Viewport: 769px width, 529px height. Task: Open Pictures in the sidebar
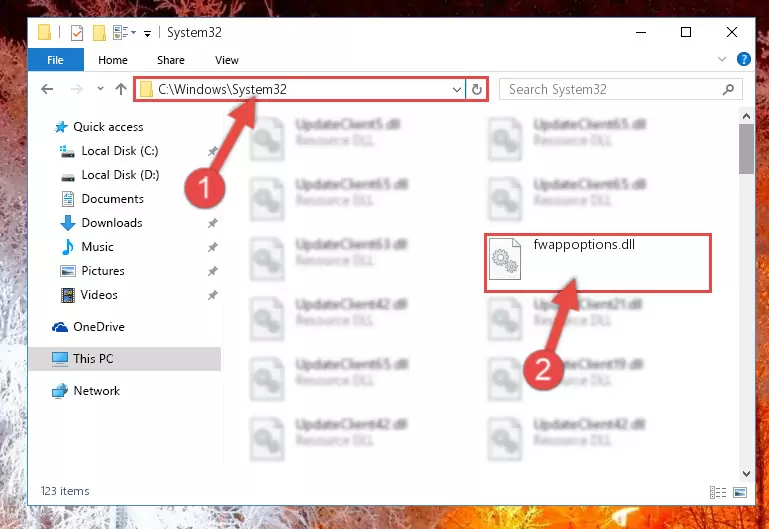[x=93, y=271]
